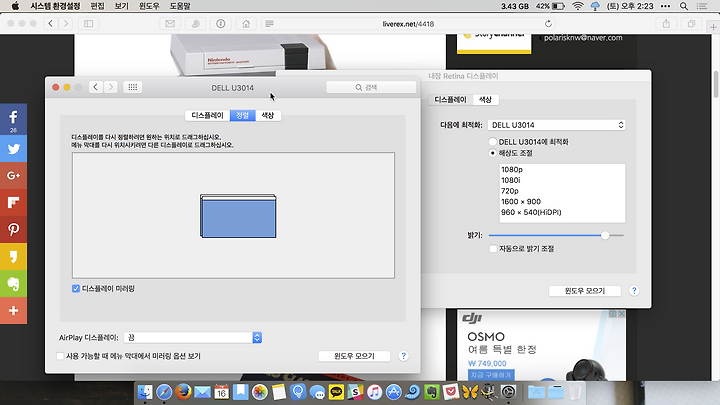The height and width of the screenshot is (405, 720).
Task: Click the liverex.net address bar
Action: tap(408, 24)
